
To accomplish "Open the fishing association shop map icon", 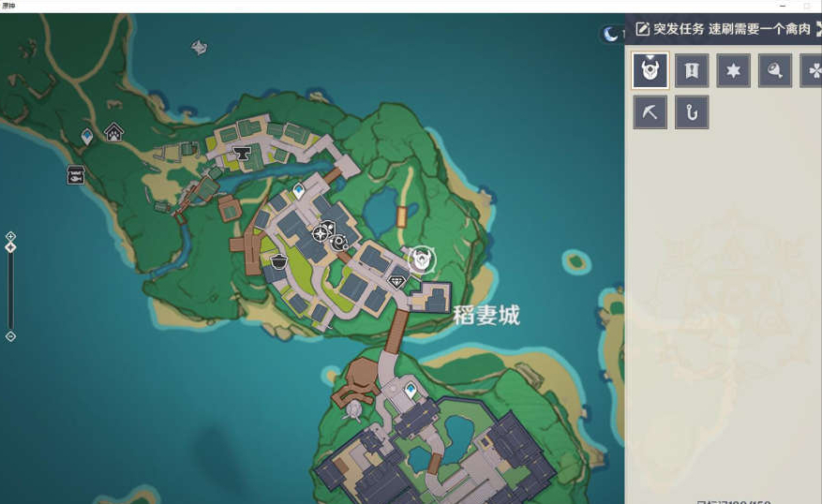I will tap(76, 175).
